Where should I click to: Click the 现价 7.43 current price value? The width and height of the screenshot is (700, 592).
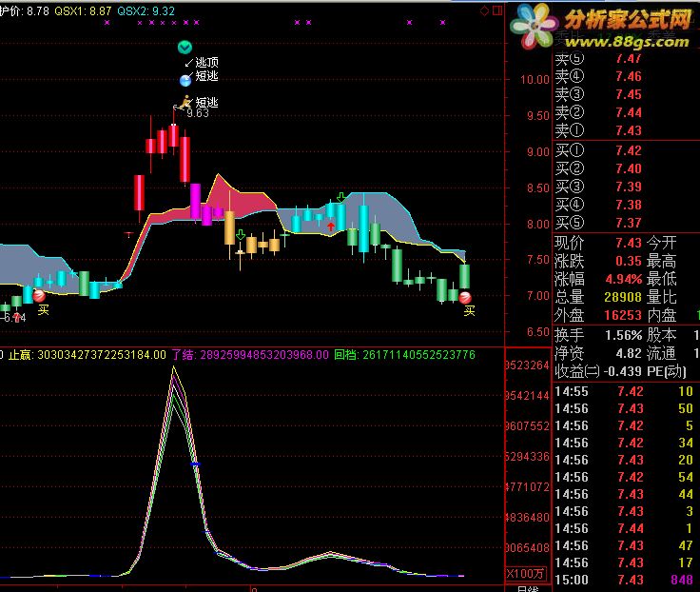click(x=629, y=243)
